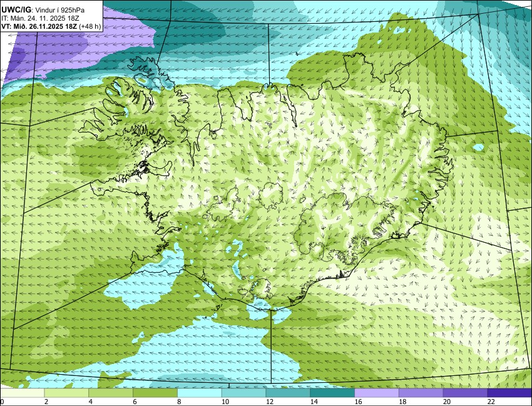The width and height of the screenshot is (532, 406).
Task: Click the 2–4 yellow-green legend swatch
Action: [66, 393]
